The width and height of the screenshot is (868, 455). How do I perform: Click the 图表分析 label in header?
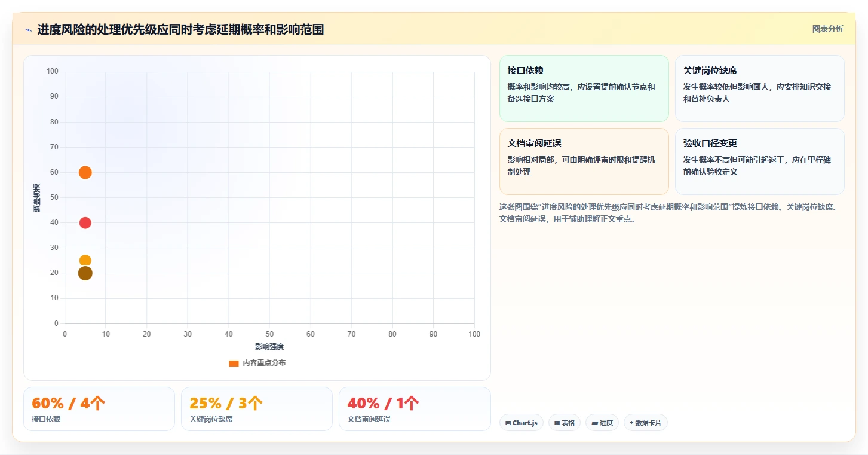[x=827, y=29]
